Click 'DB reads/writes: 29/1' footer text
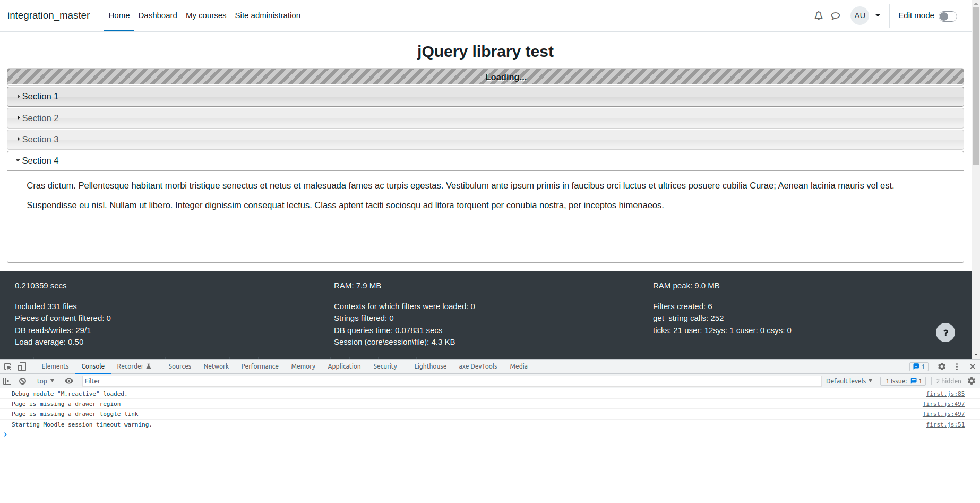This screenshot has height=503, width=980. coord(53,330)
